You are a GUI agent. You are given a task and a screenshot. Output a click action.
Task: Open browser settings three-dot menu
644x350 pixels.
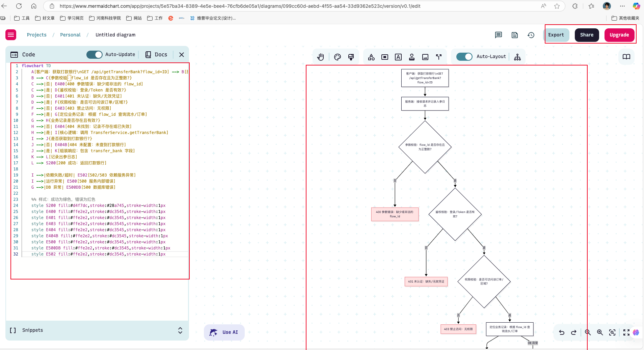pos(622,6)
